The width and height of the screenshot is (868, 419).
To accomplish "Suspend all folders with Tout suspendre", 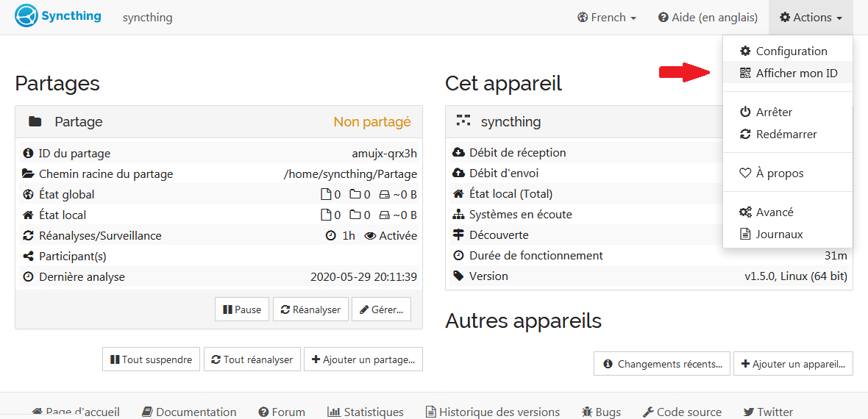I will pyautogui.click(x=151, y=359).
